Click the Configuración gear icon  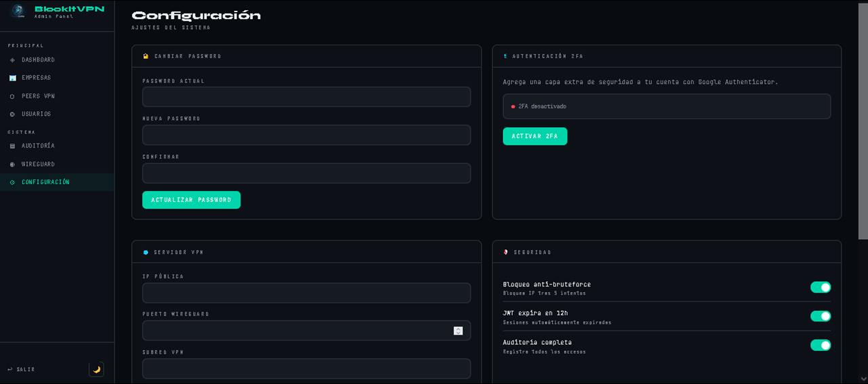[12, 182]
